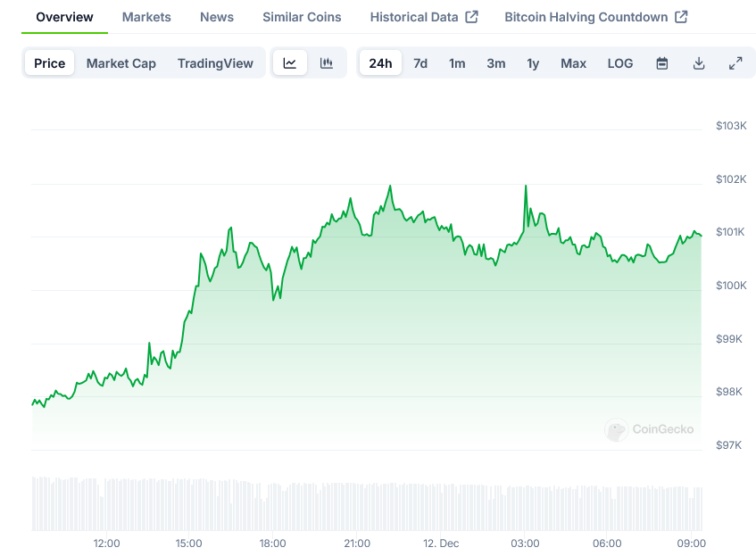Switch chart to Market Cap
This screenshot has width=756, height=556.
120,63
